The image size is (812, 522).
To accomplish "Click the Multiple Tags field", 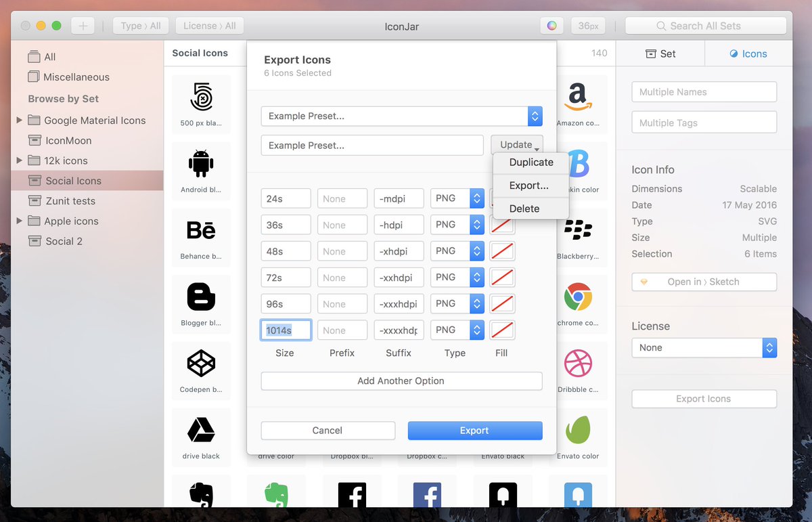I will point(704,123).
